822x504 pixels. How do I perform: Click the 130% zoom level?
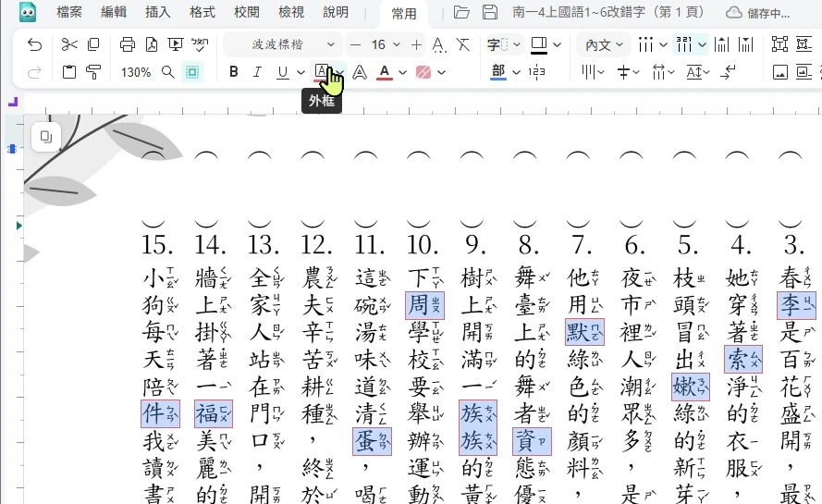[136, 72]
